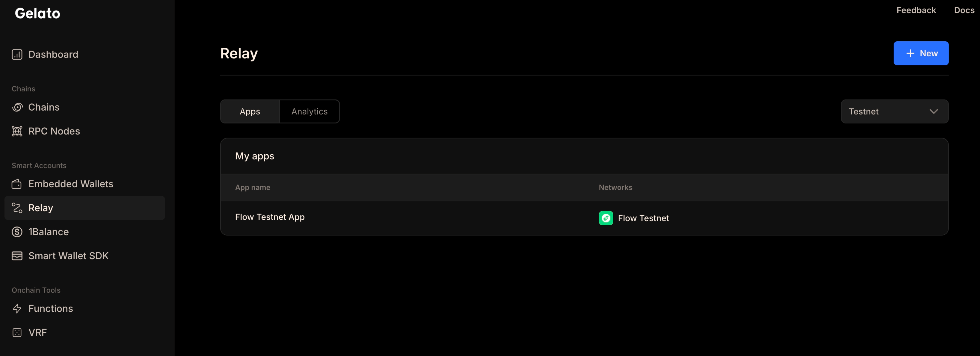Switch to the Apps tab
This screenshot has width=980, height=356.
250,111
